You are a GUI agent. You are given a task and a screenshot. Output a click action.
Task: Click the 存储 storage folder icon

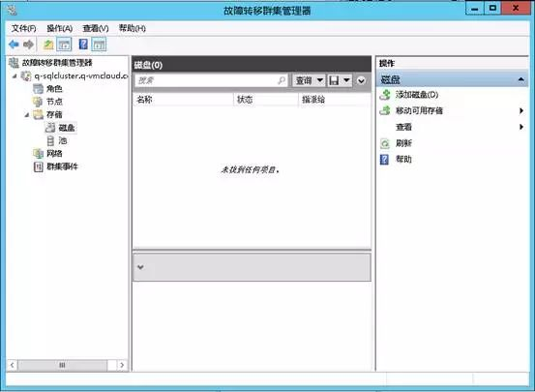[x=39, y=114]
